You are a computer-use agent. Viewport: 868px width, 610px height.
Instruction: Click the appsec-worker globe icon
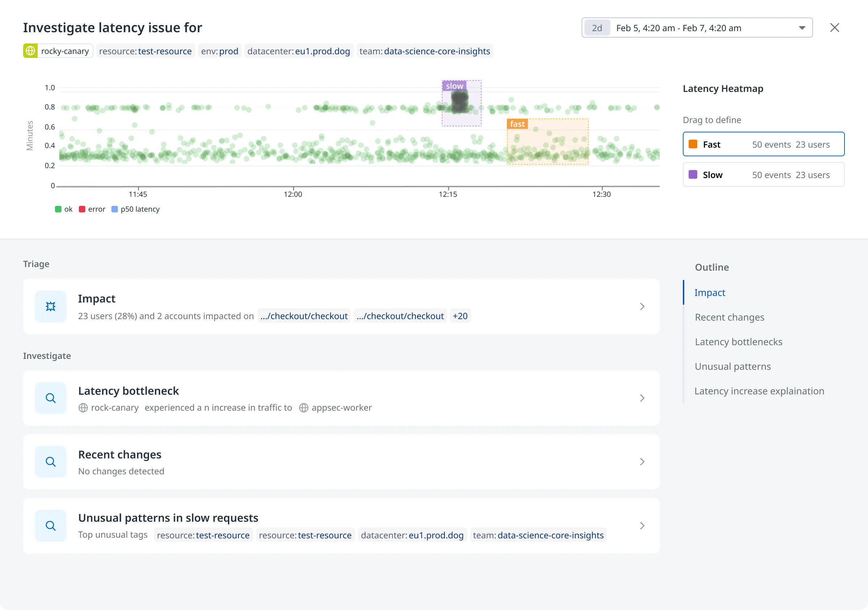click(303, 408)
